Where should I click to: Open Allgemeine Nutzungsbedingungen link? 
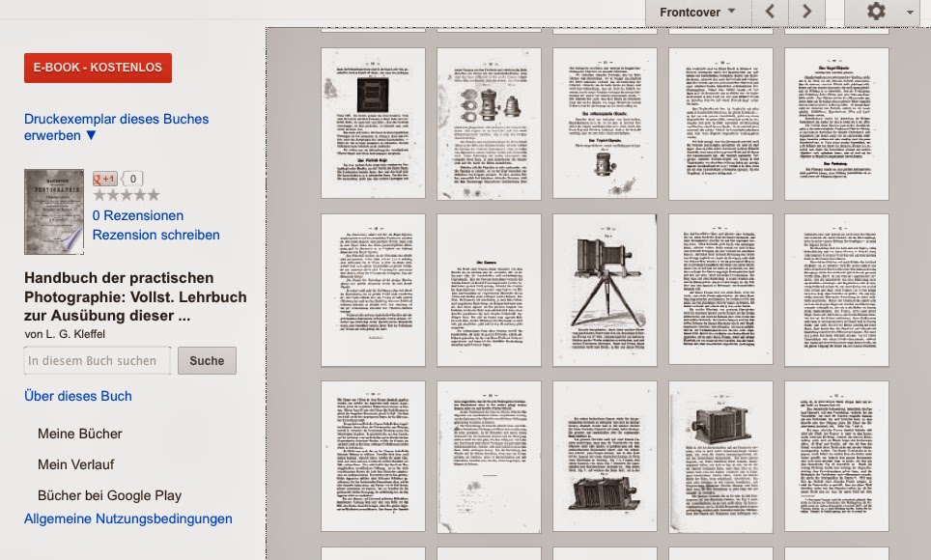coord(128,518)
